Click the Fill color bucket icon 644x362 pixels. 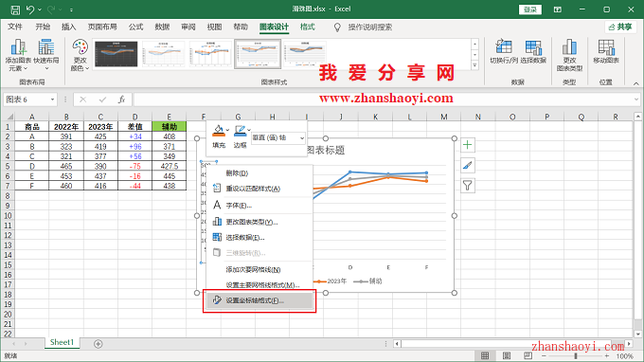coord(219,131)
